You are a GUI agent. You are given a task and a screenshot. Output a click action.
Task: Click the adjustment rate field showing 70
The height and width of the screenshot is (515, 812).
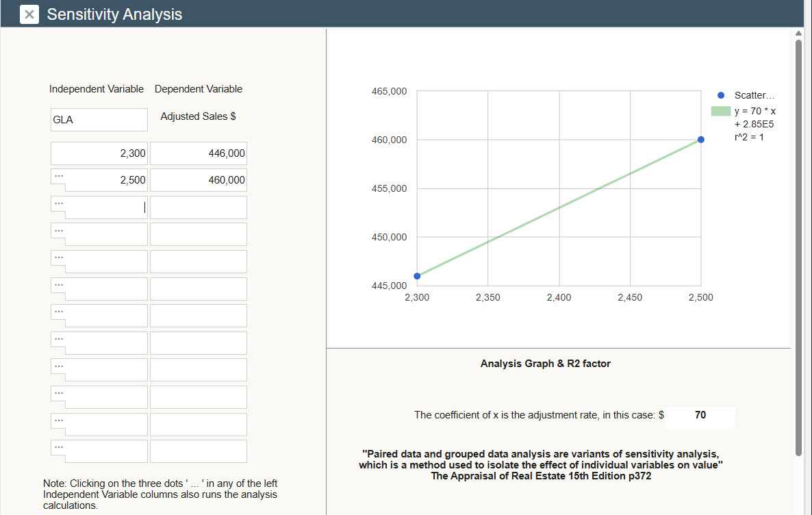[x=700, y=415]
